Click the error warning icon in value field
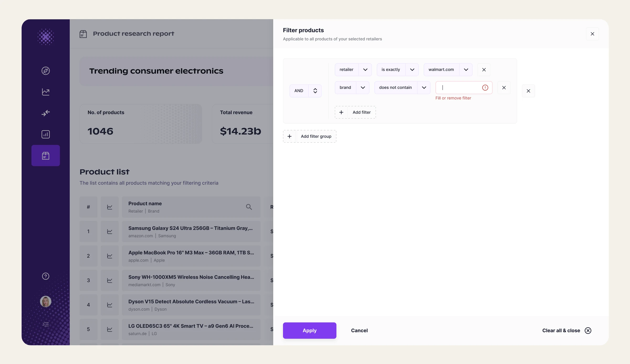This screenshot has height=364, width=630. point(485,88)
